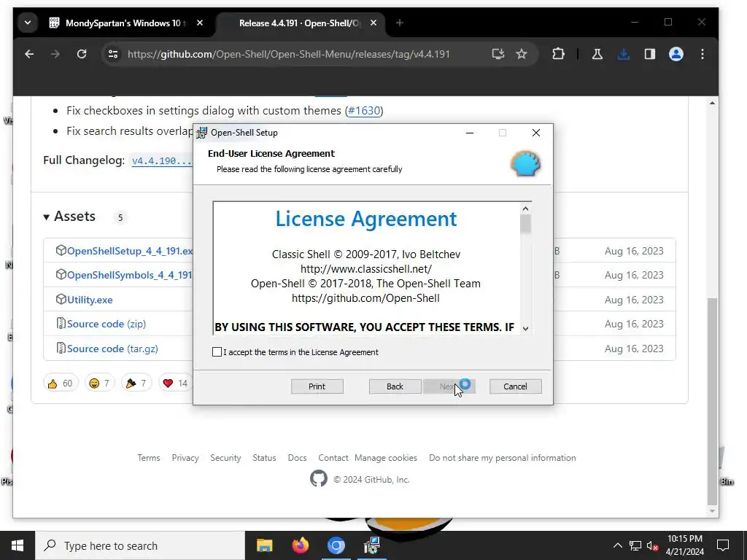The height and width of the screenshot is (560, 747).
Task: Download OpenShellSymbols_4_4_191 asset
Action: coord(130,275)
